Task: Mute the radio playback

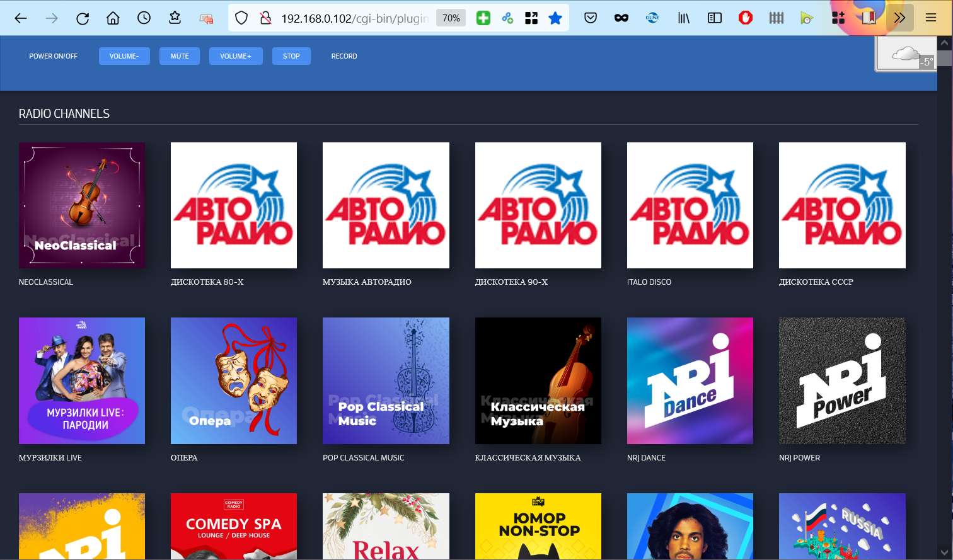Action: (x=180, y=56)
